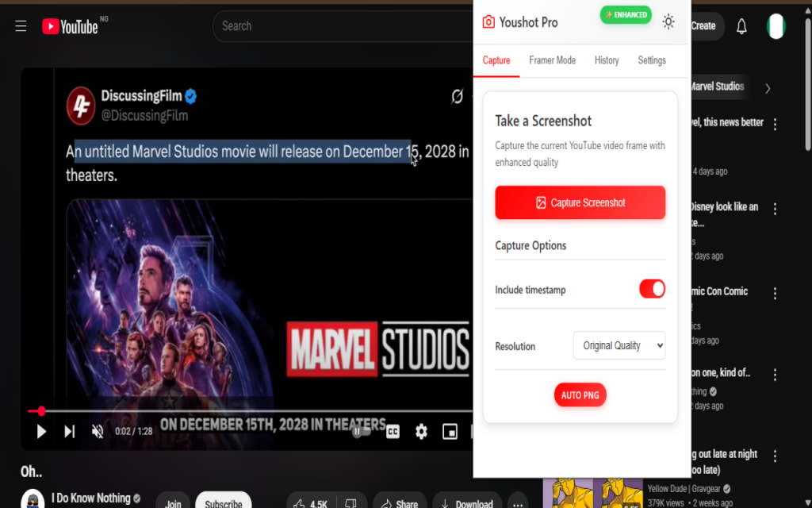
Task: Click the Capture Screenshot button
Action: coord(580,202)
